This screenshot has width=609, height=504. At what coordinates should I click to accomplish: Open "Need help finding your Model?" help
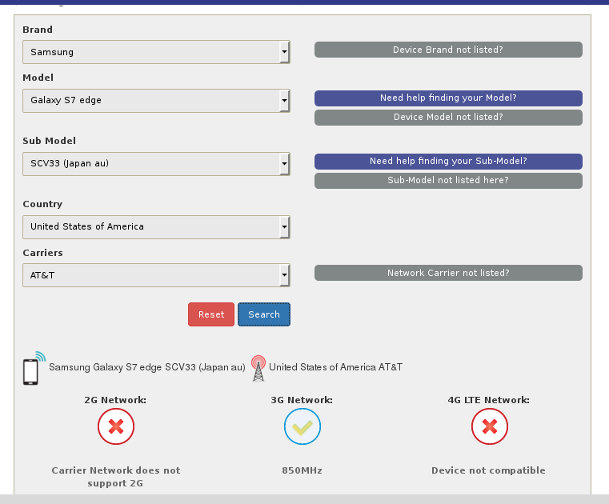coord(448,98)
